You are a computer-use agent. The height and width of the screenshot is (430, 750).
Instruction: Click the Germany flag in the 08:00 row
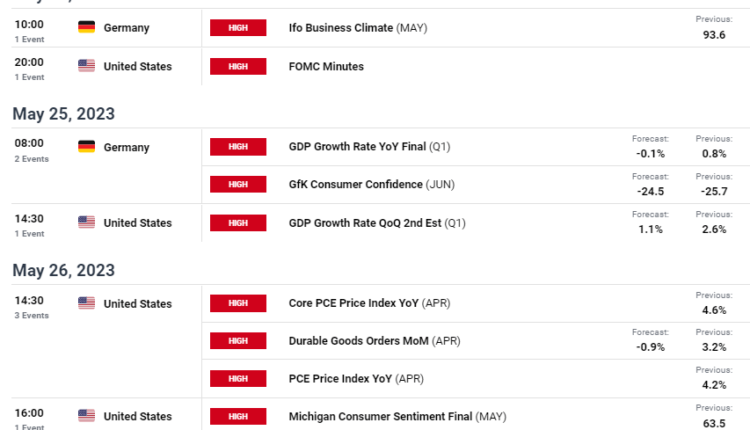point(86,147)
